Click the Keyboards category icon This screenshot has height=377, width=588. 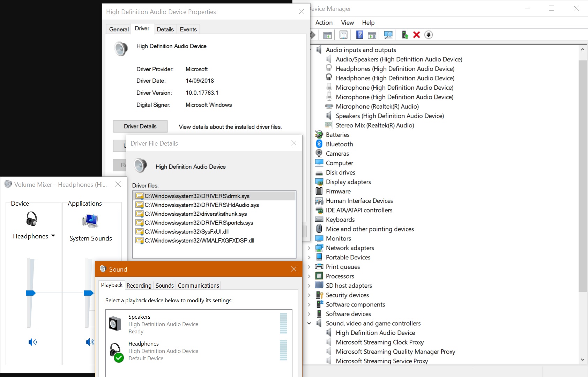319,219
